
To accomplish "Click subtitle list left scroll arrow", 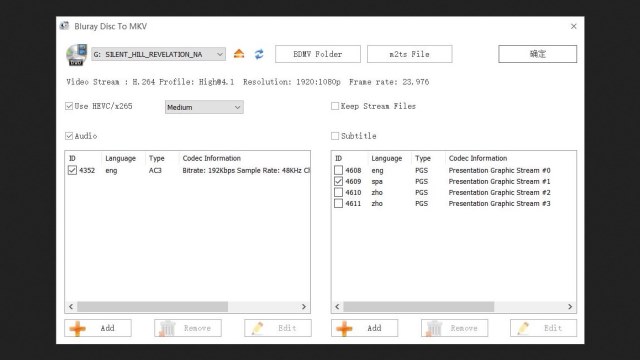I will pos(337,307).
